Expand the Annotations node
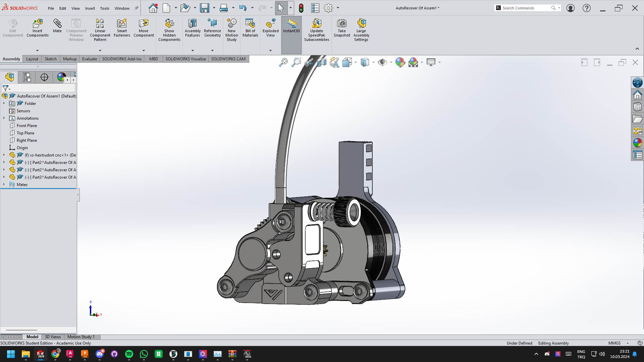The width and height of the screenshot is (644, 362). coord(4,118)
